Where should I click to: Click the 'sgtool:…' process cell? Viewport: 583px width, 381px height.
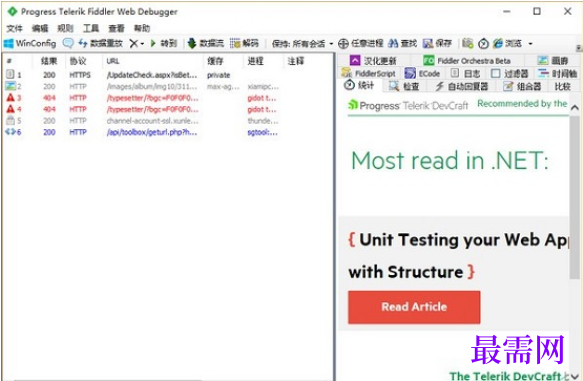coord(262,132)
